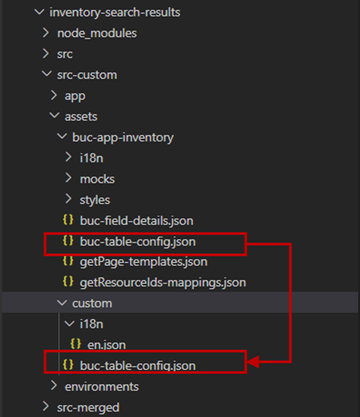Open buc-table-config.json in buc-app-inventory
Screen dimensions: 360x417
tap(138, 242)
